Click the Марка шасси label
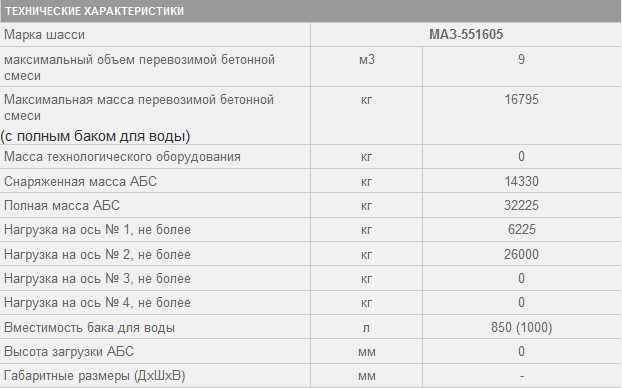This screenshot has width=622, height=388. (x=44, y=35)
